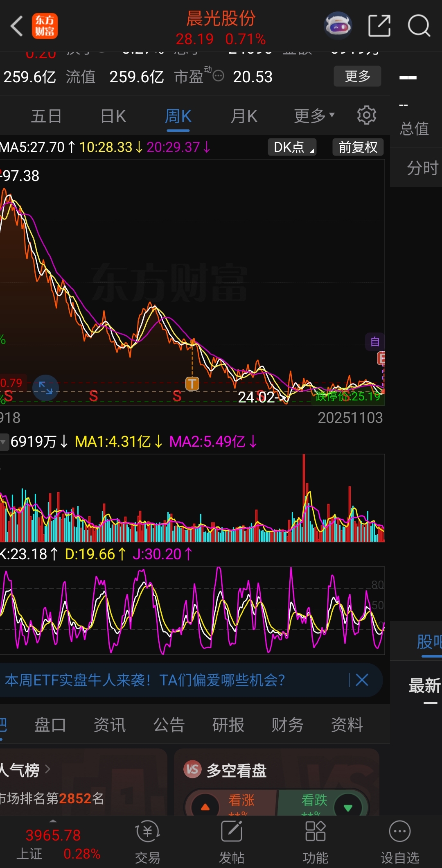Expand the volume indicator selector arrow
The height and width of the screenshot is (868, 442).
[4, 442]
